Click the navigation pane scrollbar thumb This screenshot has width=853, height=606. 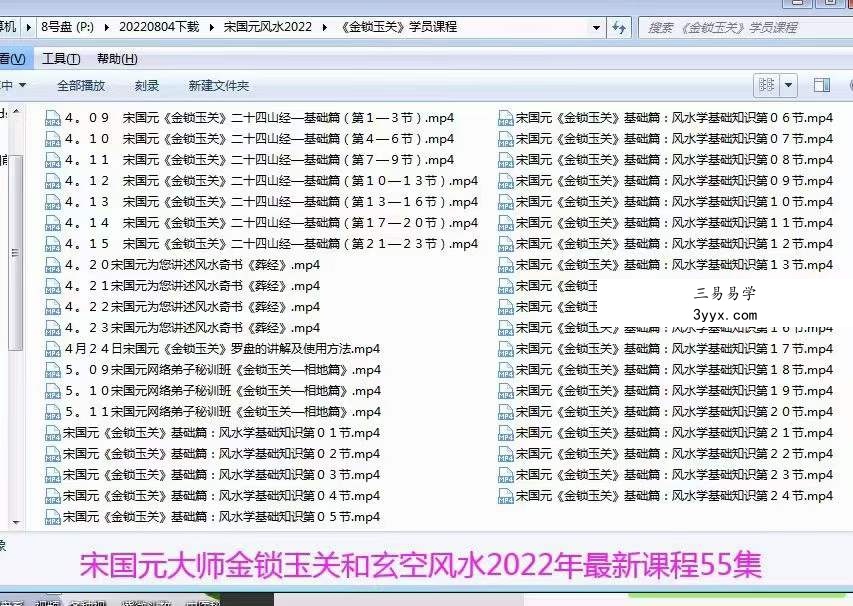(x=16, y=252)
